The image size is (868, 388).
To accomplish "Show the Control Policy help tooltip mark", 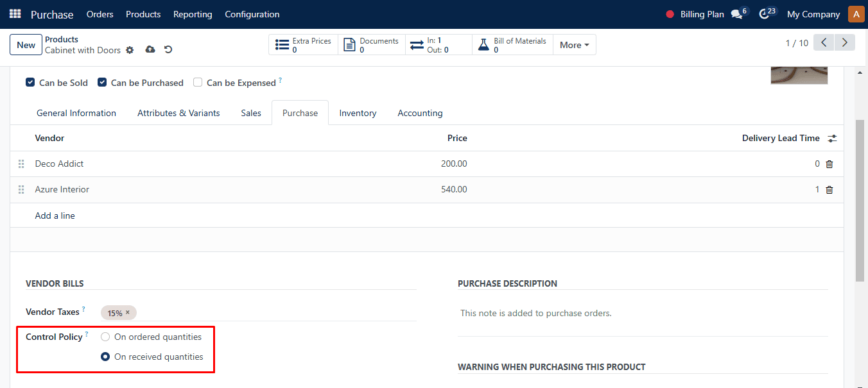I will 87,334.
